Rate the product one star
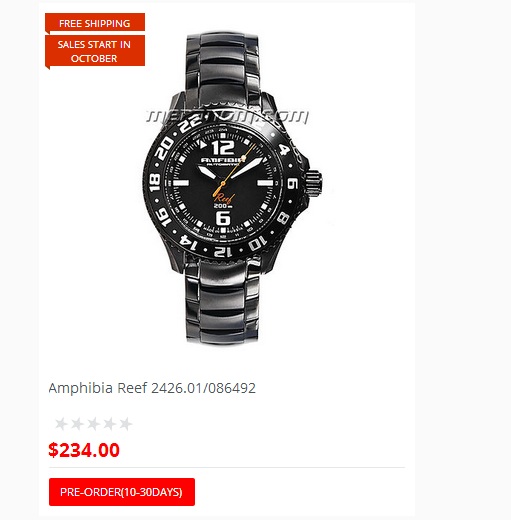This screenshot has width=511, height=520. (x=61, y=424)
